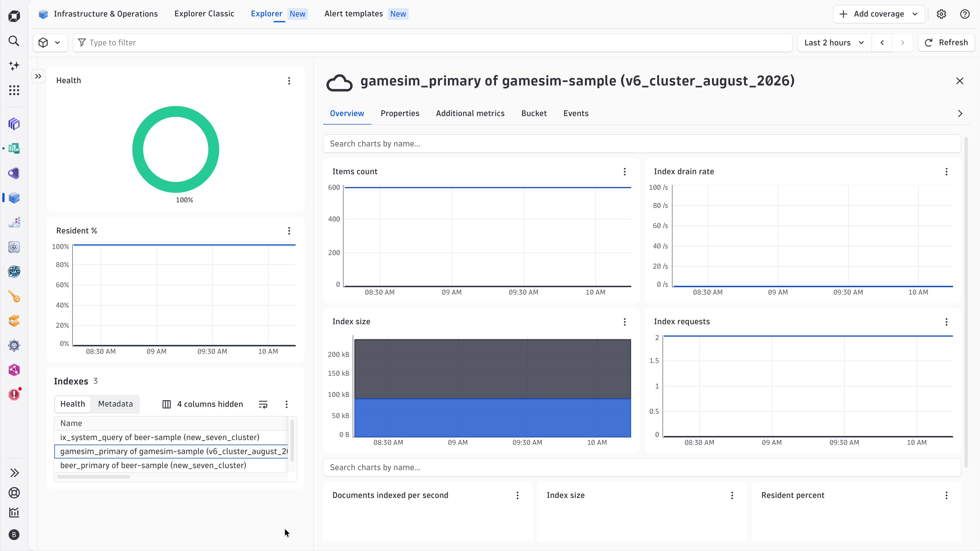The height and width of the screenshot is (551, 980).
Task: Open lower Index size chart options menu
Action: point(732,495)
